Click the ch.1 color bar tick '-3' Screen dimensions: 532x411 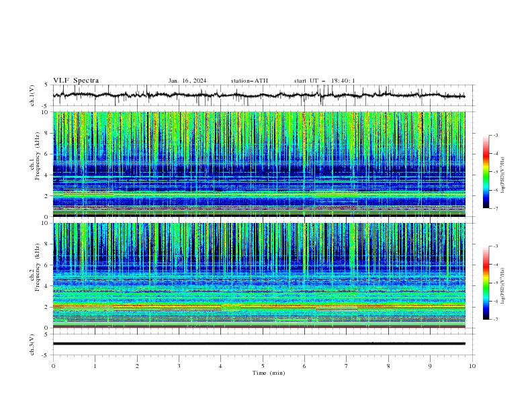pos(496,135)
